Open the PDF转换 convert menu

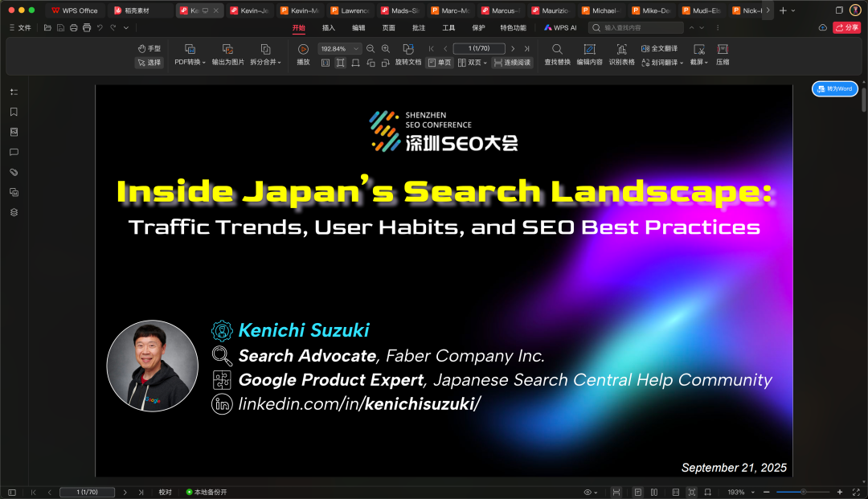[x=190, y=55]
